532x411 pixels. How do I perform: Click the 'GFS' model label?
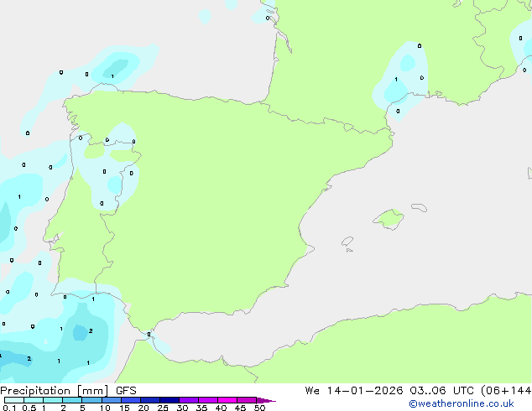[x=126, y=391]
